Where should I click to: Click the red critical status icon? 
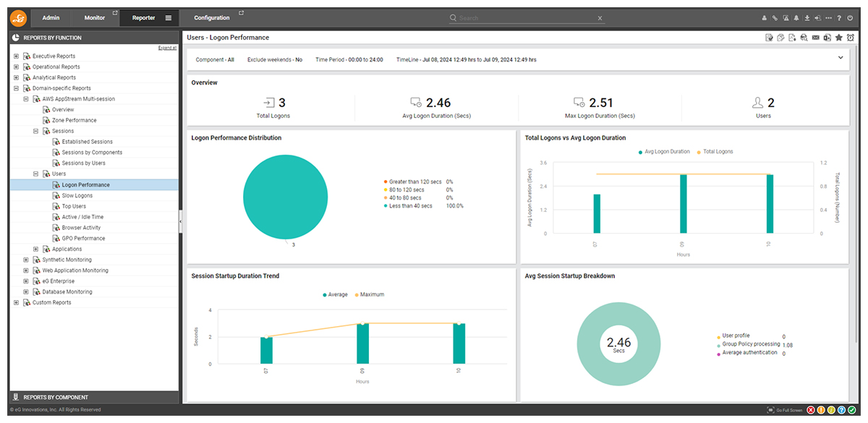coord(811,410)
